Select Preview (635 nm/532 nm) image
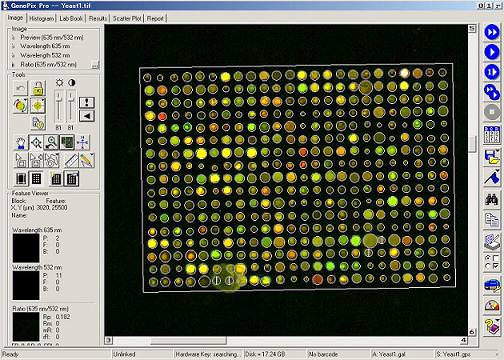This screenshot has width=504, height=360. [x=52, y=37]
